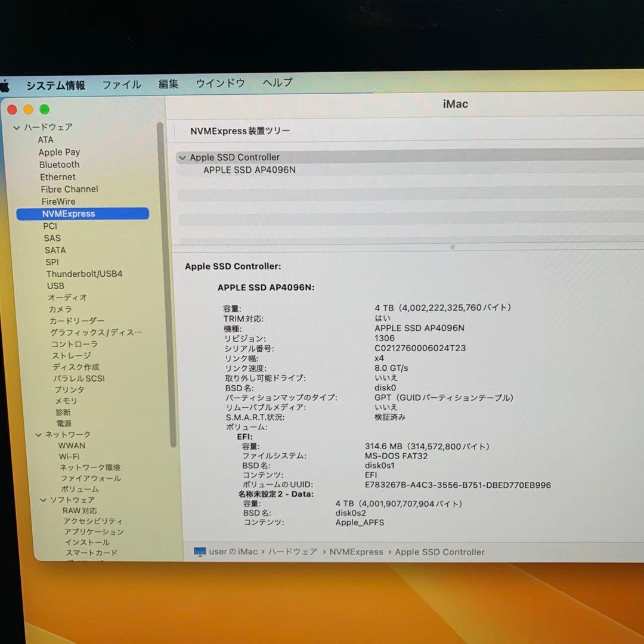
Task: Navigate to NVMExpress via the breadcrumb bar
Action: click(x=356, y=552)
